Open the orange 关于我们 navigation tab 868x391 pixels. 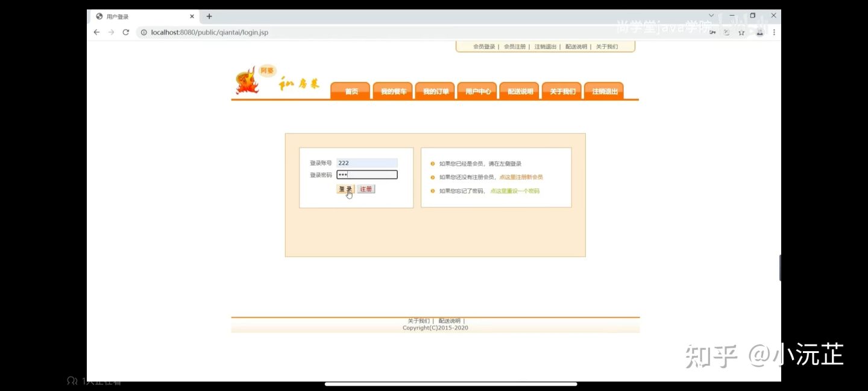point(562,91)
